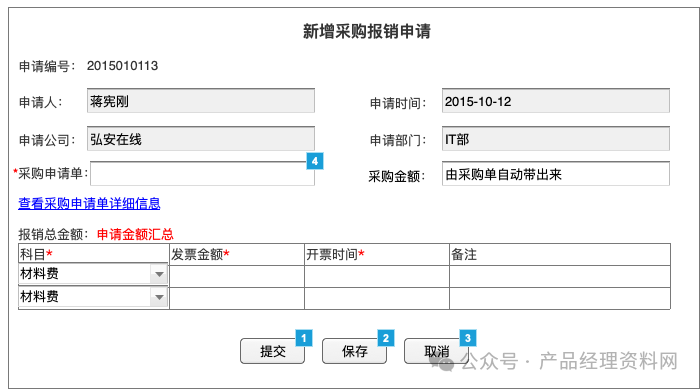
Task: Open 查看采购申请单详细信息 link
Action: (x=89, y=204)
